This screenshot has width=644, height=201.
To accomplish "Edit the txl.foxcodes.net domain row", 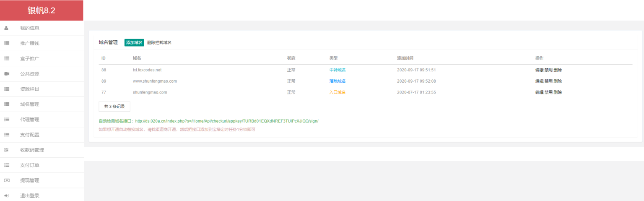I will [539, 70].
